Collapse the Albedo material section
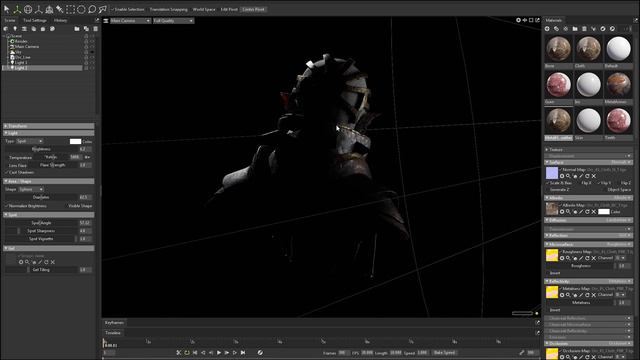Image resolution: width=640 pixels, height=360 pixels. point(588,198)
